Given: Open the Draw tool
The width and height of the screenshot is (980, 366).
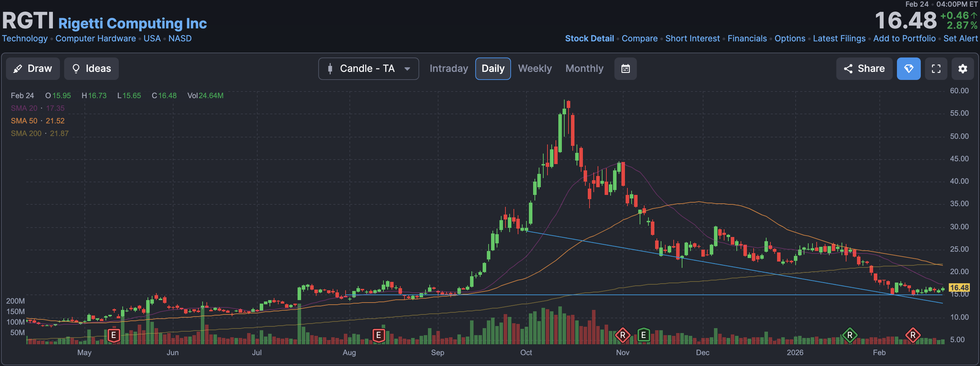Looking at the screenshot, I should [x=33, y=68].
